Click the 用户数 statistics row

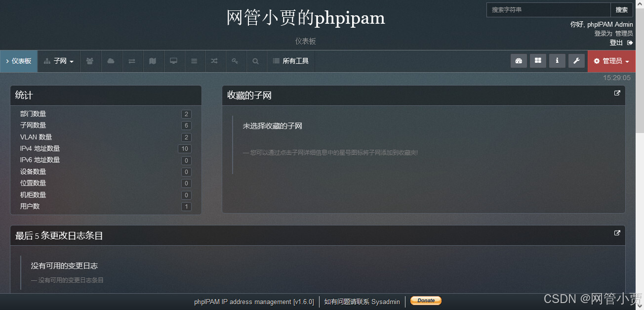[x=106, y=206]
